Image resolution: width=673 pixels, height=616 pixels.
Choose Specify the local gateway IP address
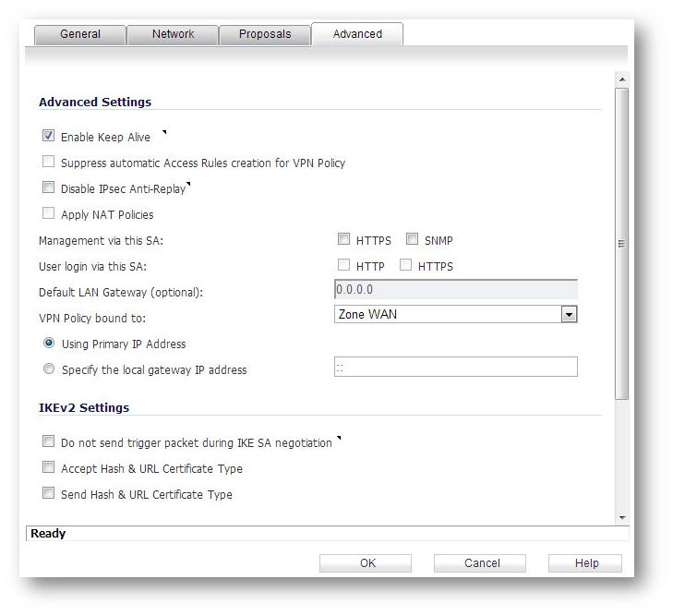tap(49, 368)
